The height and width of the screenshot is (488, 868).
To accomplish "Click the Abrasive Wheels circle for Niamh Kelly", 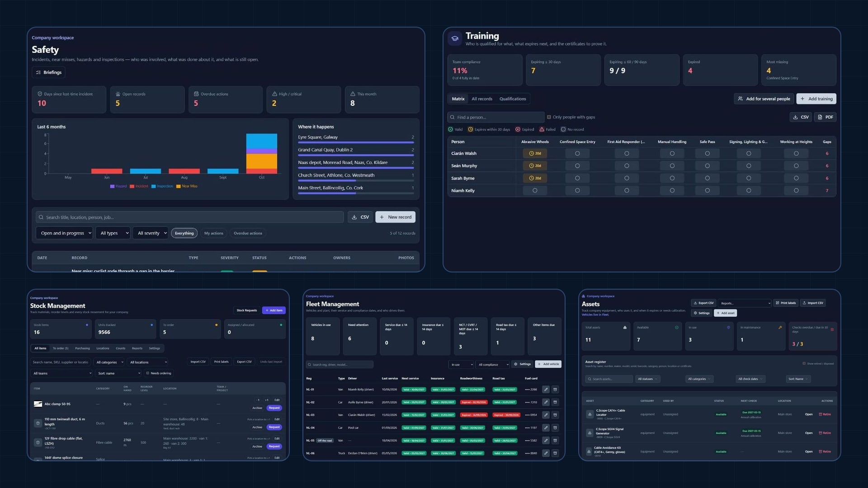I will pyautogui.click(x=535, y=191).
